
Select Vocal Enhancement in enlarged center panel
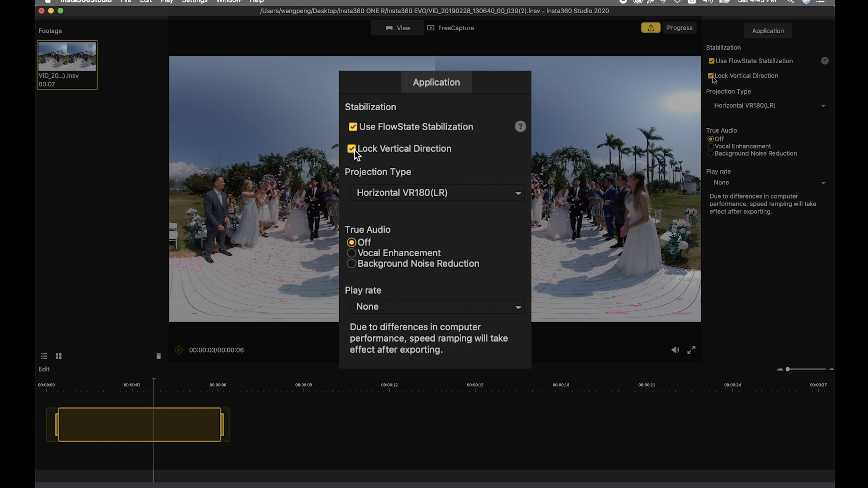pos(351,253)
